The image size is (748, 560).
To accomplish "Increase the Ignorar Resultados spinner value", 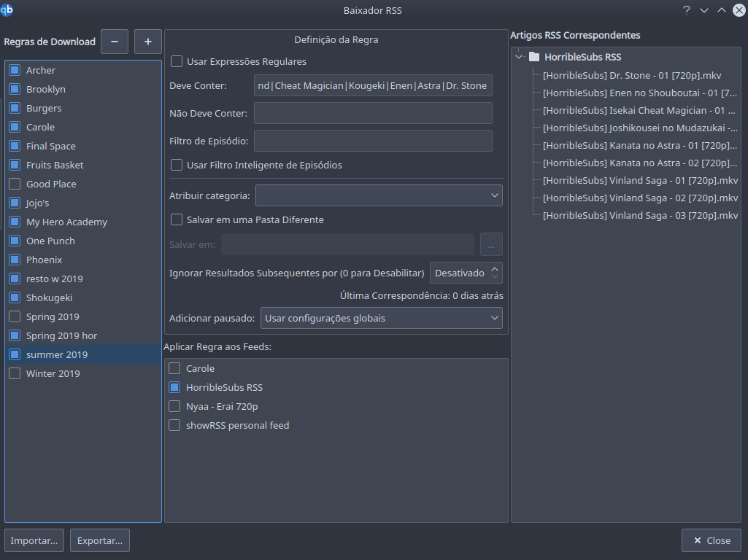I will click(x=496, y=268).
